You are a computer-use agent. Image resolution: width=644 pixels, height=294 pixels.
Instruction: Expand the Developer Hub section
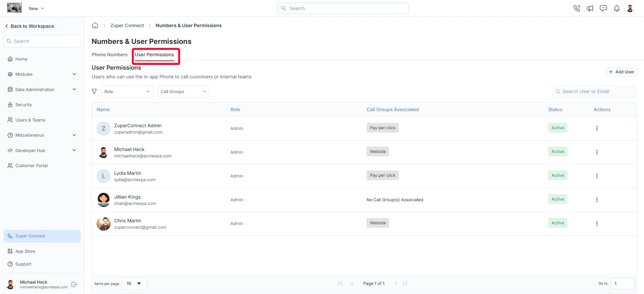[42, 150]
